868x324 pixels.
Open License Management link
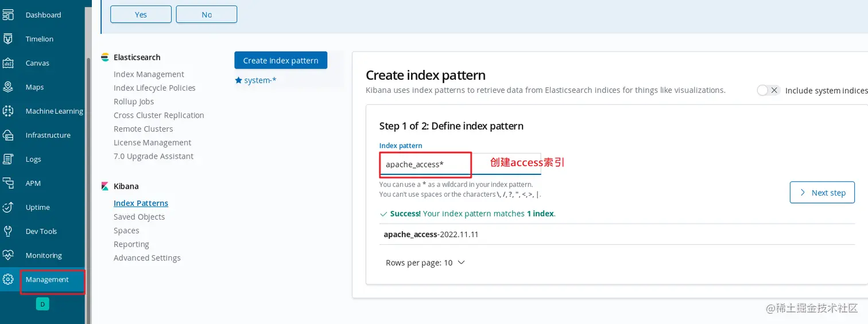(x=152, y=143)
